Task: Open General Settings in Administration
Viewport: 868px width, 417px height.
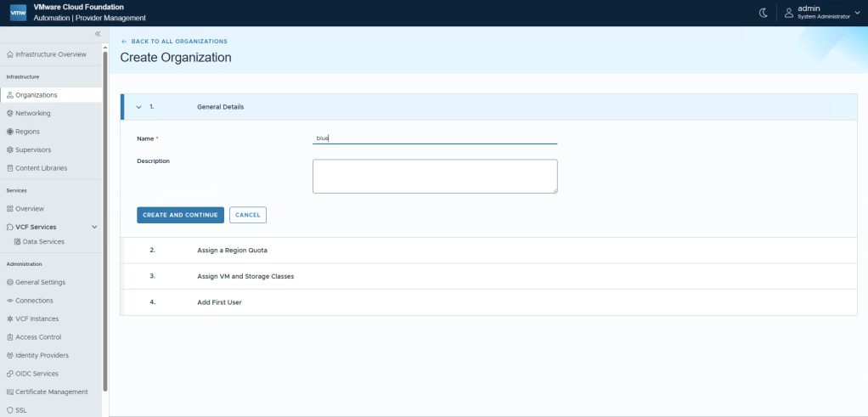Action: tap(40, 282)
